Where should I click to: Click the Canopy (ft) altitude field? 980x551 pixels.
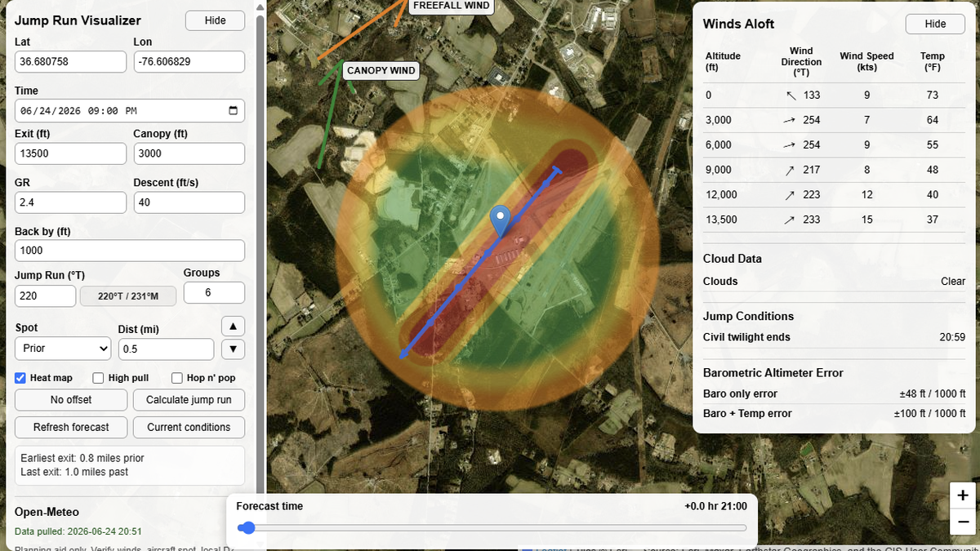[x=189, y=153]
